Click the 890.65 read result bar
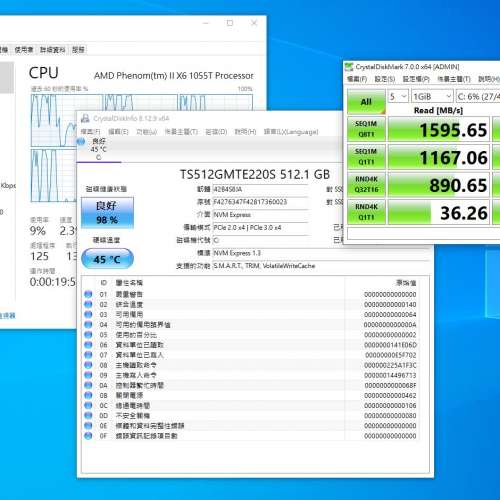500x500 pixels. 439,185
